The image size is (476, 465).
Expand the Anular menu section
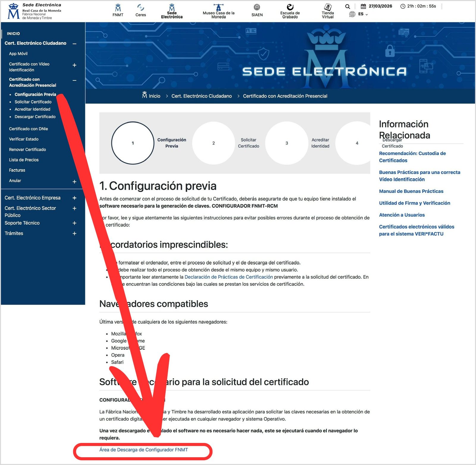point(74,182)
